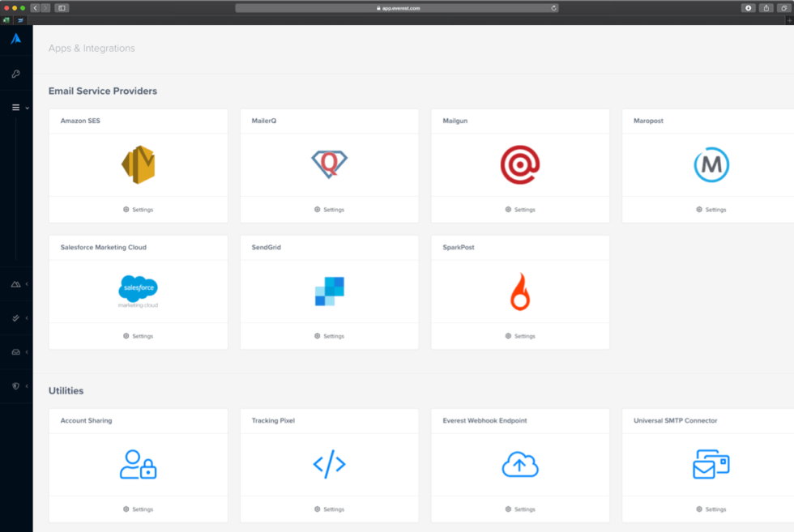Click the Everest Webhook Endpoint cloud icon

pos(520,464)
